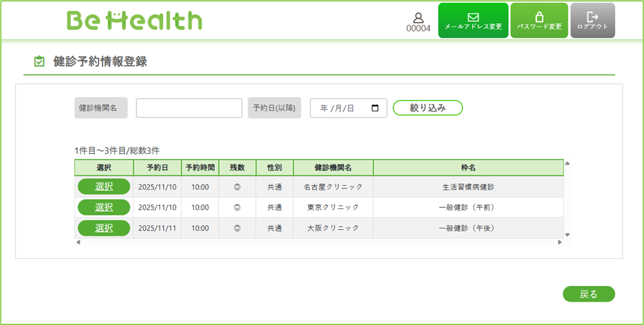Viewport: 644px width, 325px height.
Task: Click the ログアウト button
Action: (593, 21)
